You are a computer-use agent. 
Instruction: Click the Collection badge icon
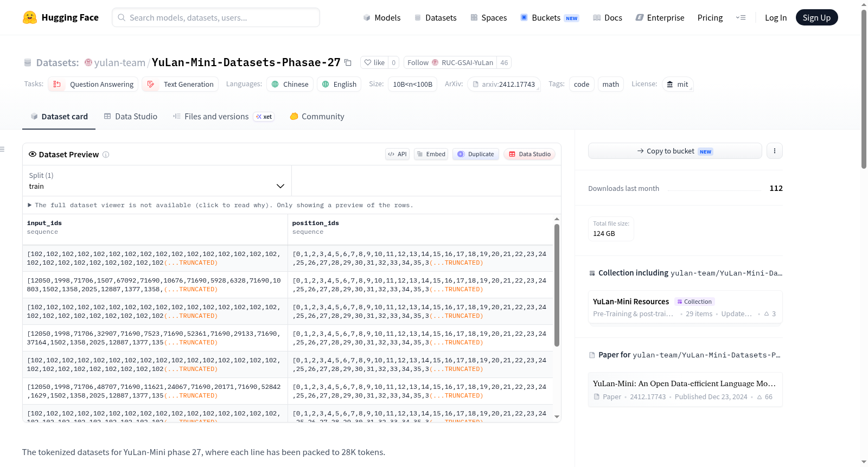[680, 302]
